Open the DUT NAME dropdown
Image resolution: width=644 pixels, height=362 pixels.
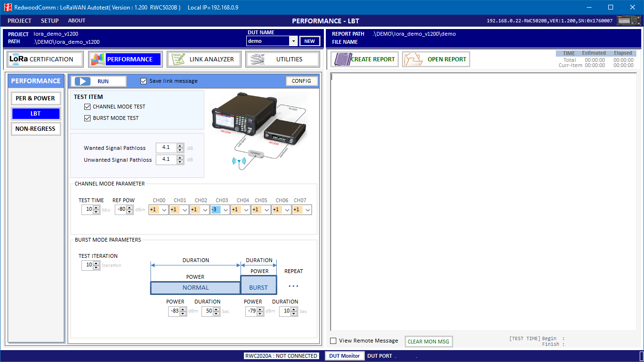tap(293, 41)
